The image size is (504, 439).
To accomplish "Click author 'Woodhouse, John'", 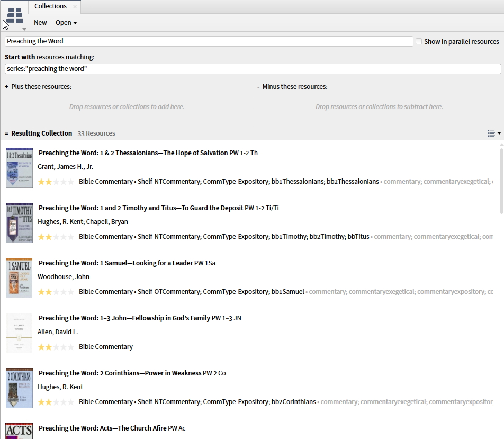I will pos(64,276).
